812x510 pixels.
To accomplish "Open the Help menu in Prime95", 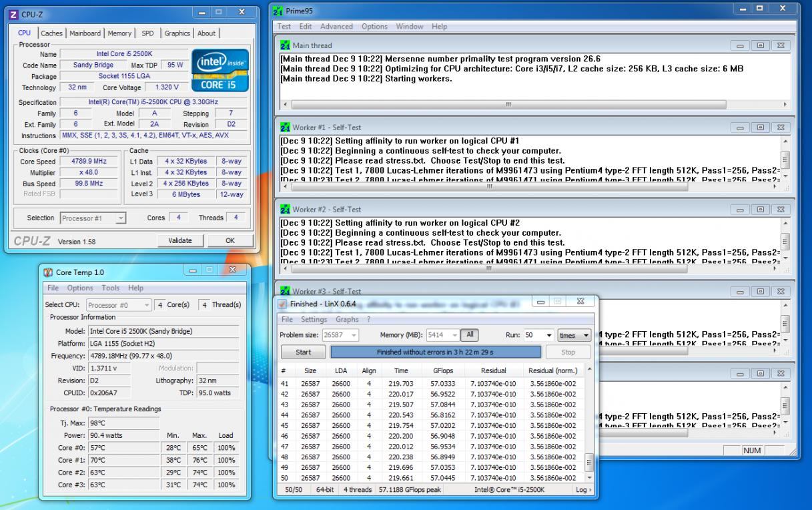I will coord(439,27).
